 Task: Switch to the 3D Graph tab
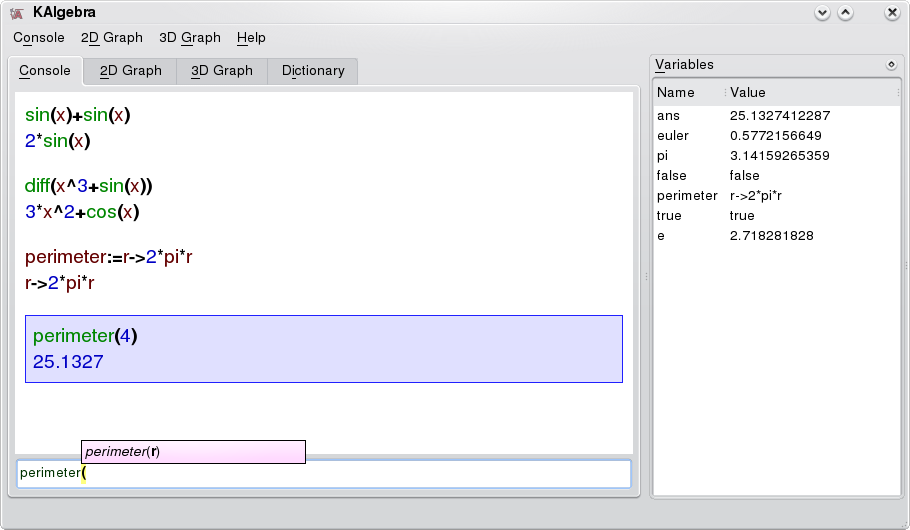[222, 71]
